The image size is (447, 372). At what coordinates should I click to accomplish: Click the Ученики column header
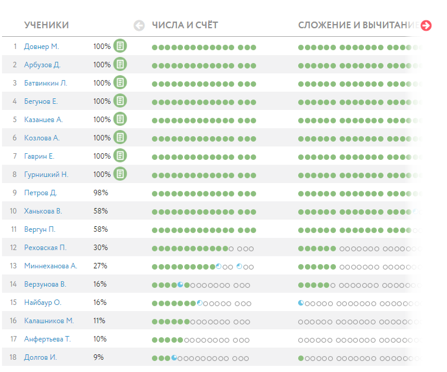pyautogui.click(x=46, y=25)
